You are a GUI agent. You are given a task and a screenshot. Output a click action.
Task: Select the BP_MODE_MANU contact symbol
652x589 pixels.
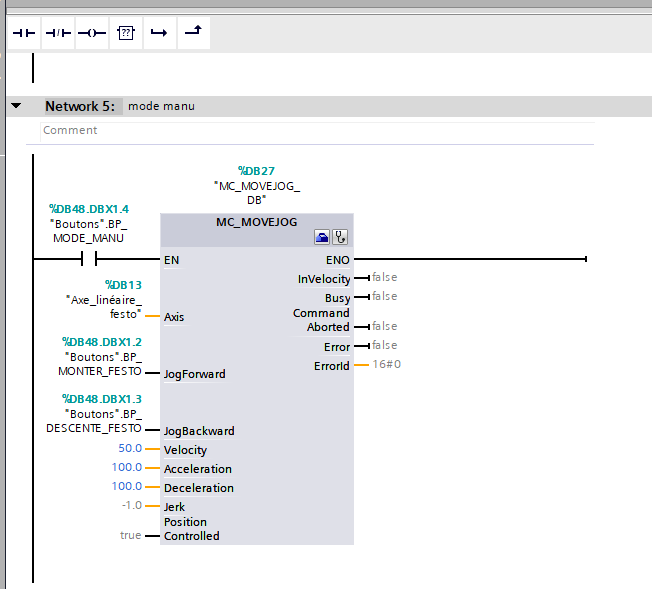tap(89, 259)
